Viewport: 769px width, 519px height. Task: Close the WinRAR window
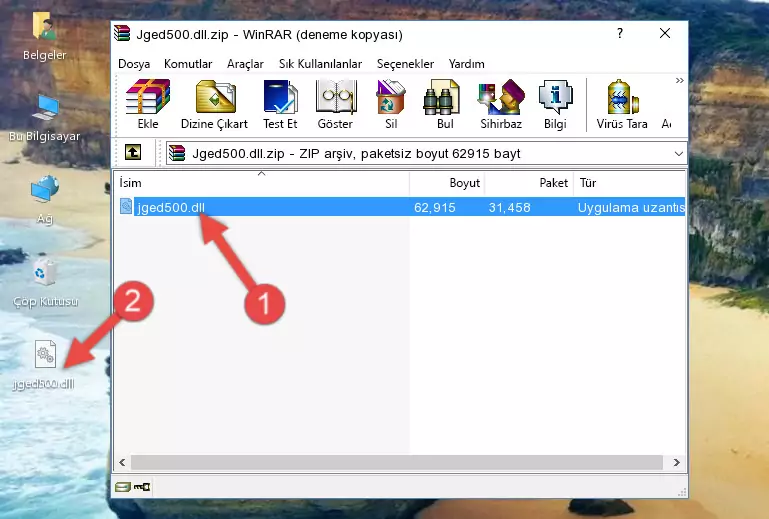pos(665,33)
